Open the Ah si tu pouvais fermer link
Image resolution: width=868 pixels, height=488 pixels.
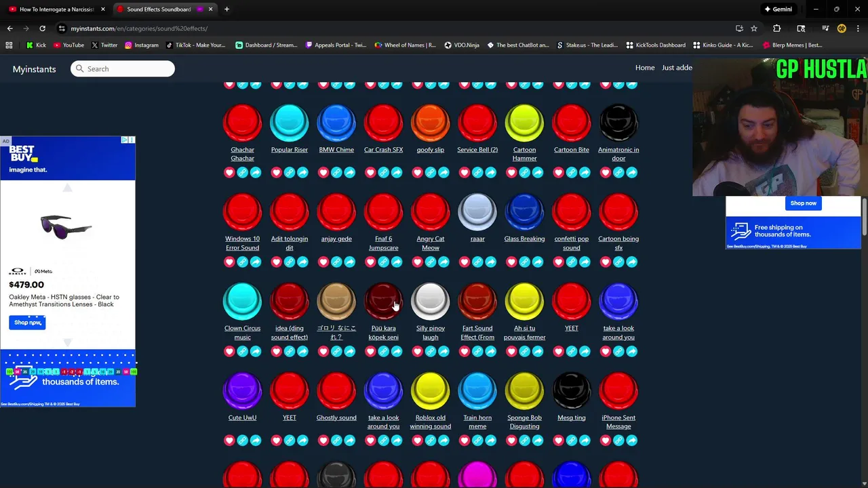(524, 333)
